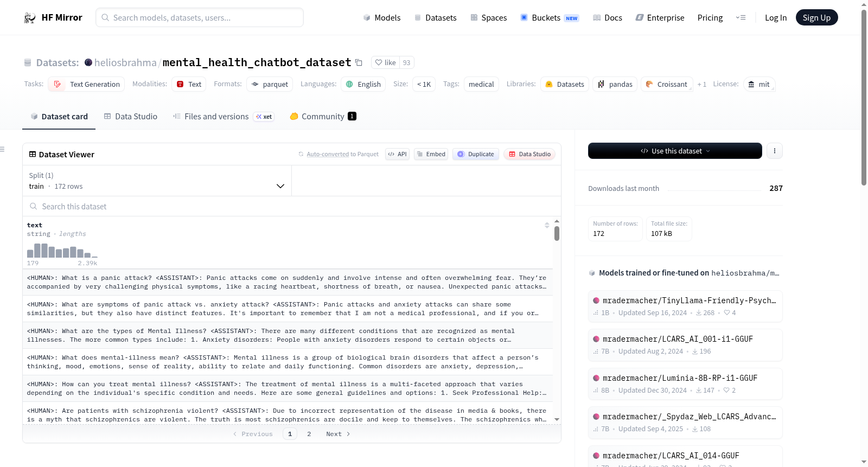Open the Buckets navigation item
This screenshot has width=868, height=467.
point(550,17)
